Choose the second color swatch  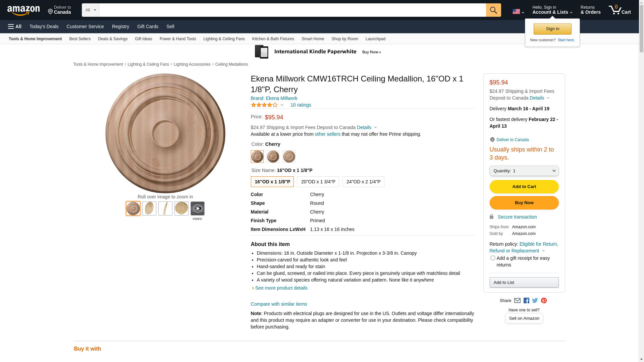tap(273, 157)
